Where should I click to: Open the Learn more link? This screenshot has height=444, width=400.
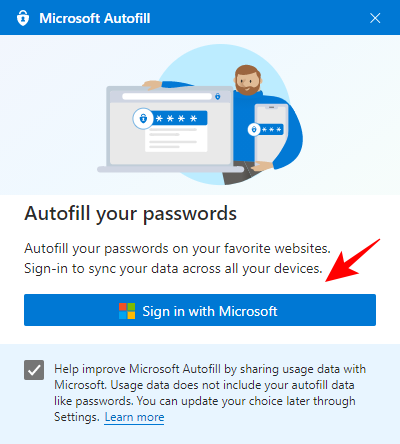(134, 417)
